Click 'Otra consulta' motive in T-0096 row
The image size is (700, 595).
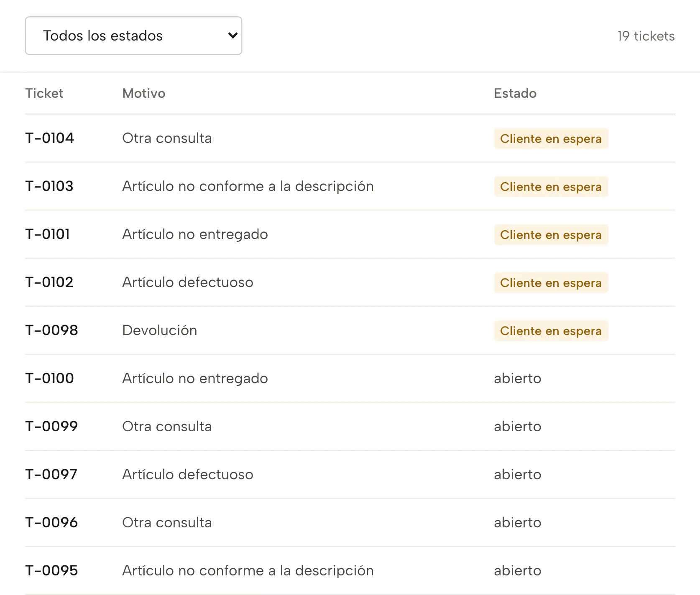pos(167,522)
